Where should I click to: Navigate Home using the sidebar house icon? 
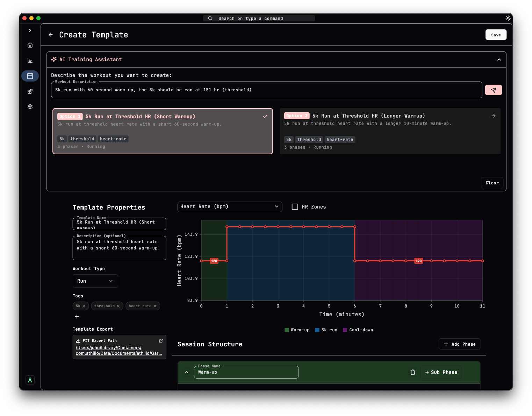point(30,45)
